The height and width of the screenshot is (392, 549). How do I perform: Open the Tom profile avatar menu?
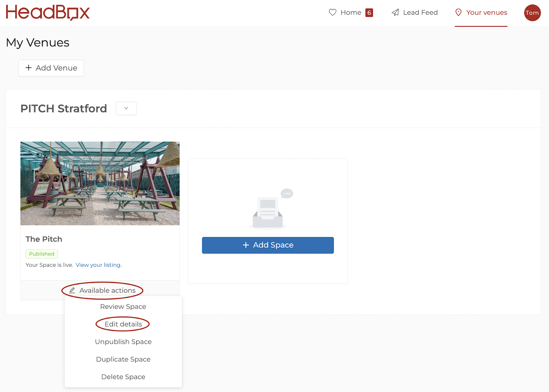tap(532, 13)
